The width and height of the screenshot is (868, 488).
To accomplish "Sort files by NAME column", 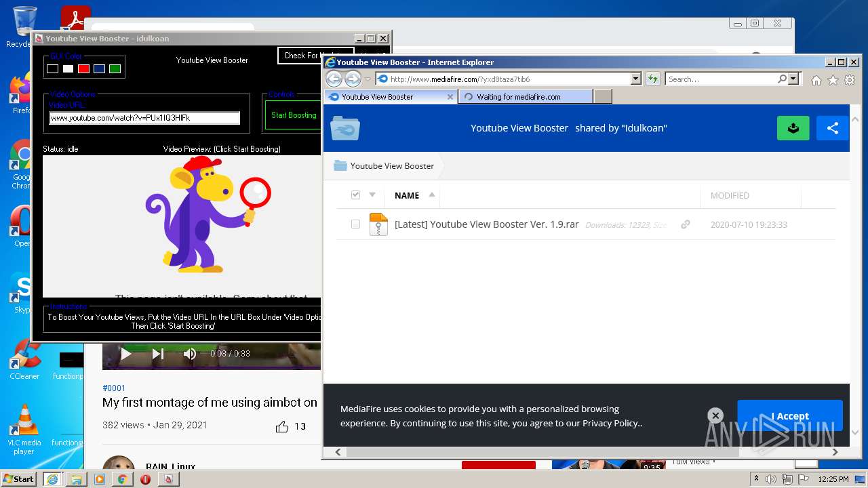I will pos(407,195).
